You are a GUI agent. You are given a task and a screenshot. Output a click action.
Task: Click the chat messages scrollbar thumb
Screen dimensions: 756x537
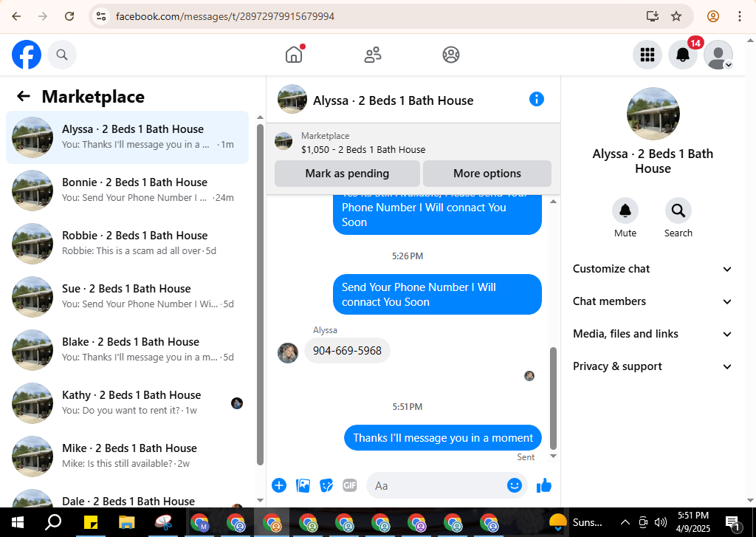[x=554, y=398]
